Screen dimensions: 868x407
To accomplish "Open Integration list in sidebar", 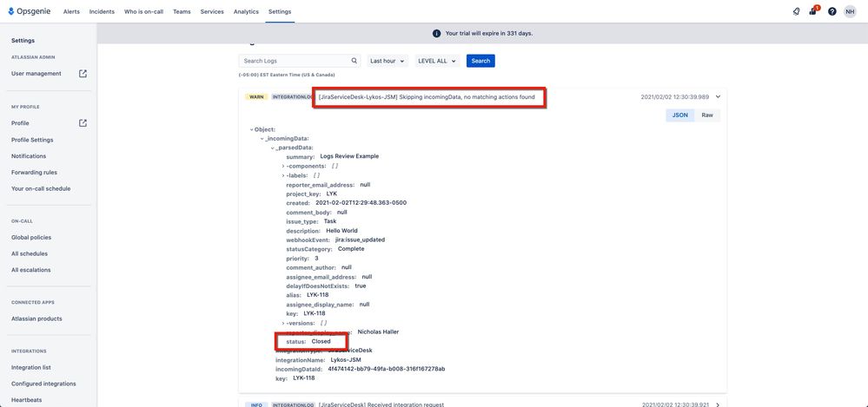I will [31, 367].
